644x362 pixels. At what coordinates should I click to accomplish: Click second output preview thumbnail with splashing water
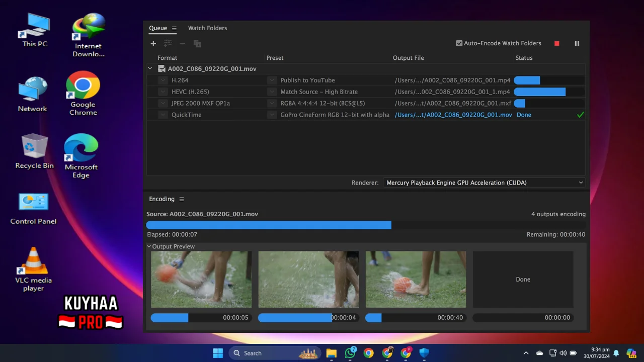coord(308,280)
